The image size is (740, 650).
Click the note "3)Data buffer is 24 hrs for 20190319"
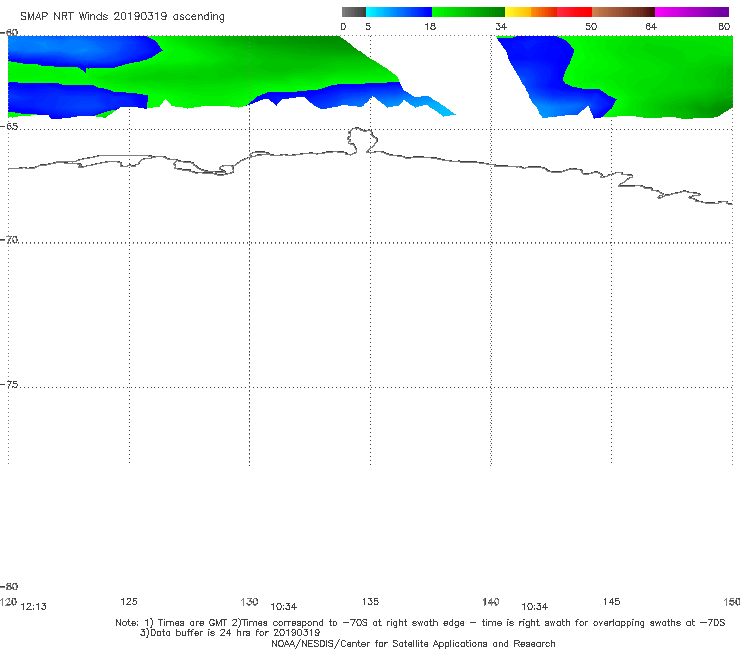click(230, 633)
